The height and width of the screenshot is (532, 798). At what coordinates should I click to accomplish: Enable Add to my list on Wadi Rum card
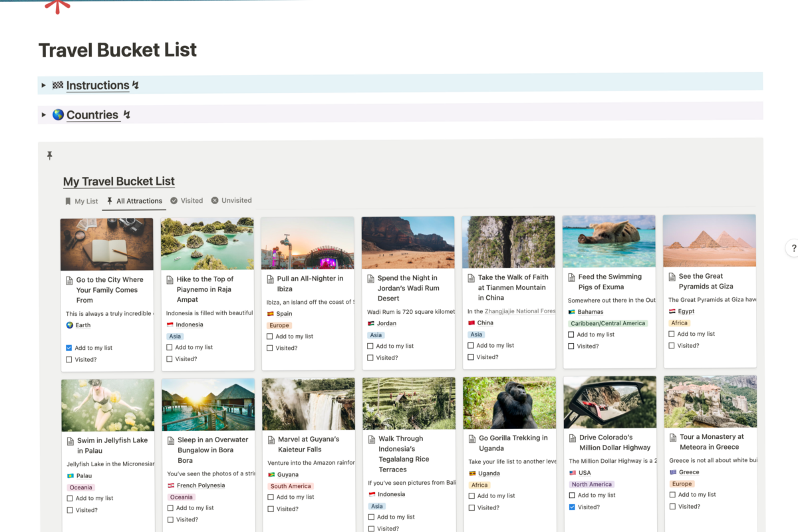coord(370,345)
